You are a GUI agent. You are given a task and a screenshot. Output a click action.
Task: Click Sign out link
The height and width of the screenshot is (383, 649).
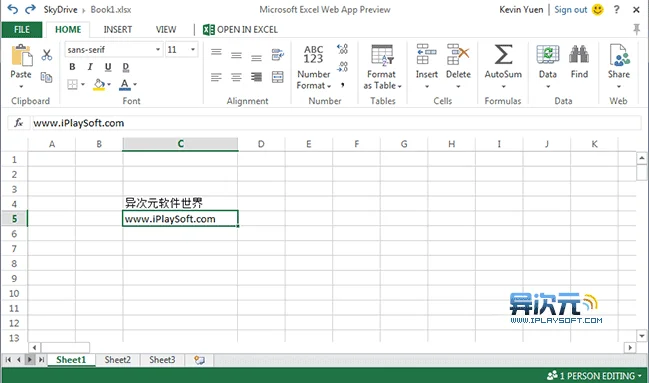[570, 10]
